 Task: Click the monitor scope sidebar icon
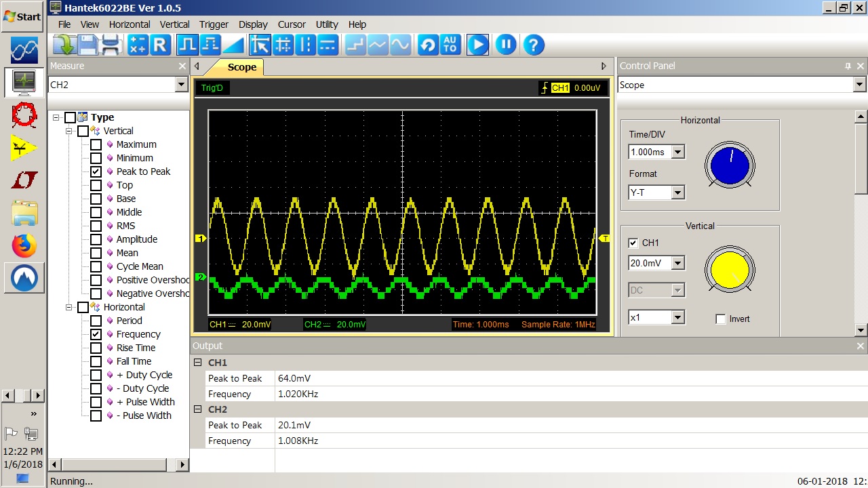24,83
